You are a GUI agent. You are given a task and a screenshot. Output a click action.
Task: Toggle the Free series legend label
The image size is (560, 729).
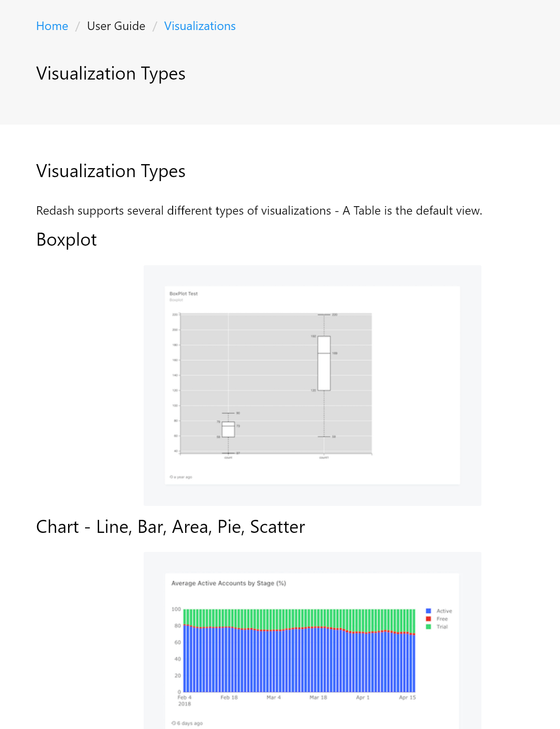pyautogui.click(x=442, y=619)
